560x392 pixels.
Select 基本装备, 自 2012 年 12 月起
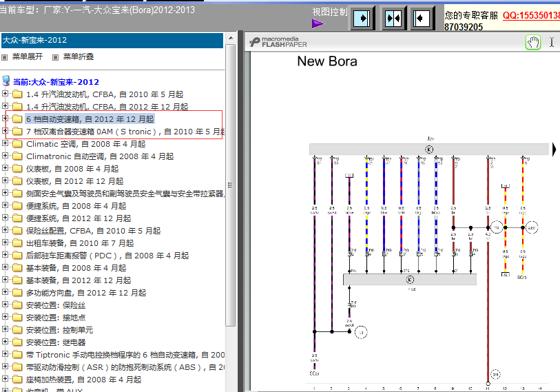79,280
